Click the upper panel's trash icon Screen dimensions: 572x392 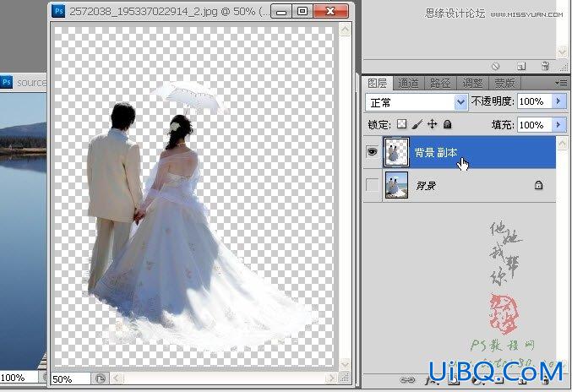545,66
